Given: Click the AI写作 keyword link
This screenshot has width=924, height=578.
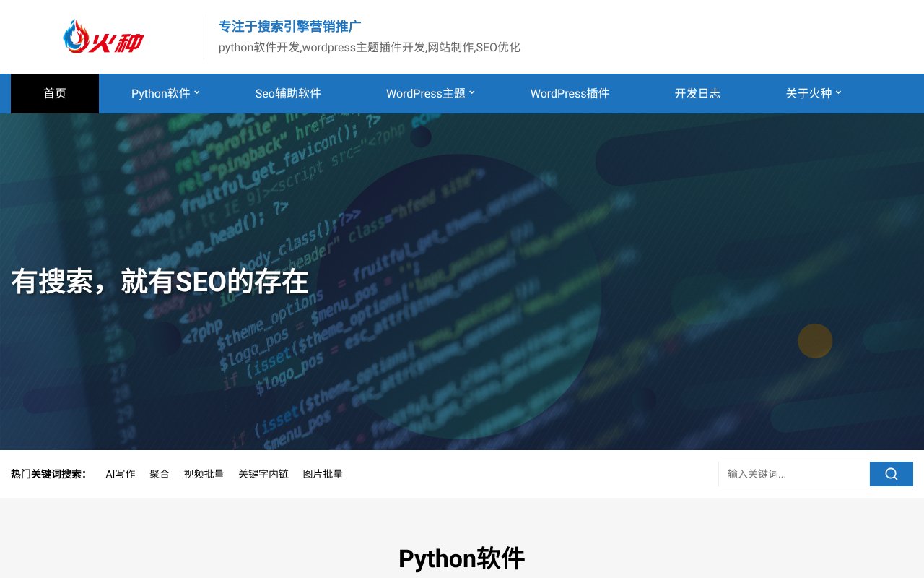Looking at the screenshot, I should click(x=120, y=474).
